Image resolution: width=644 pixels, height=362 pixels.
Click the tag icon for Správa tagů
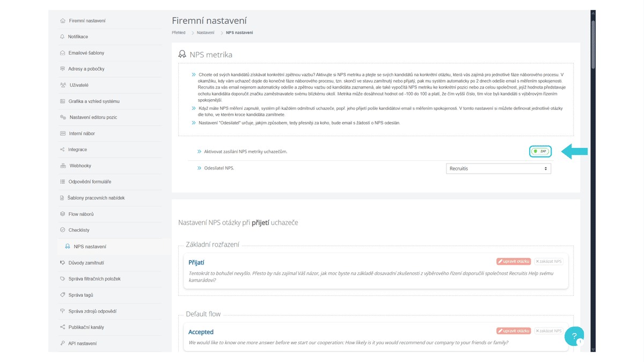pos(63,294)
